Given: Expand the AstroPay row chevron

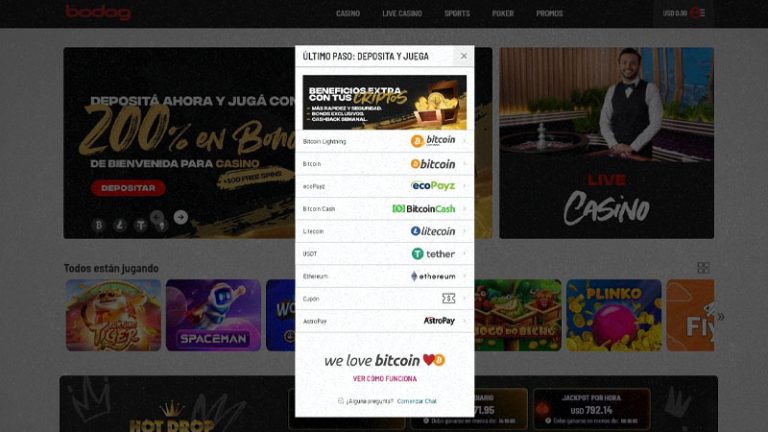Looking at the screenshot, I should pyautogui.click(x=464, y=321).
